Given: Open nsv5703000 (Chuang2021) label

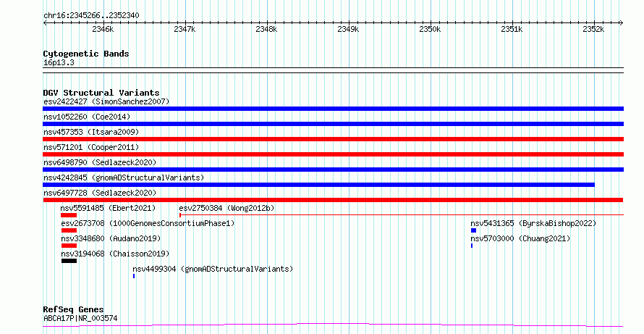Looking at the screenshot, I should [520, 238].
